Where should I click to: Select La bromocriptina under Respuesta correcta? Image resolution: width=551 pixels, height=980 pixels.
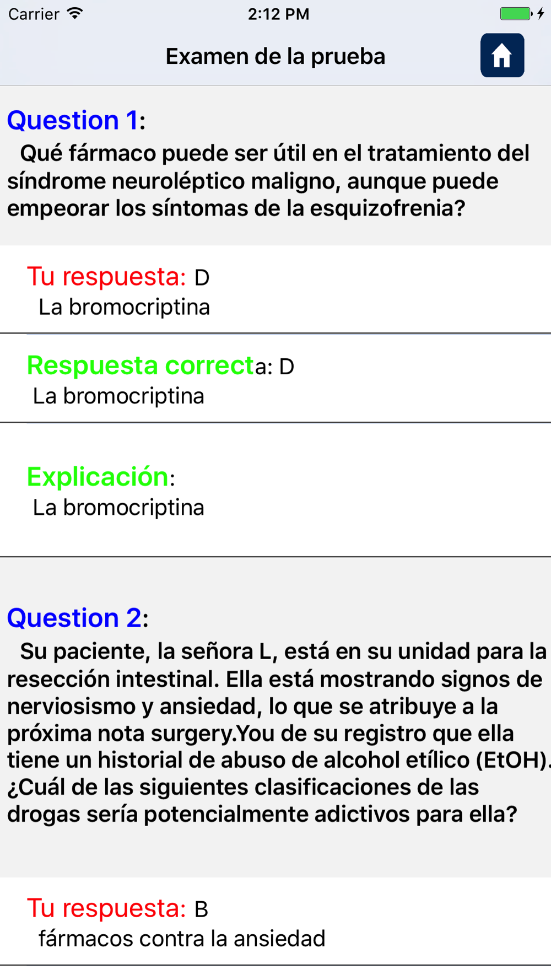118,396
